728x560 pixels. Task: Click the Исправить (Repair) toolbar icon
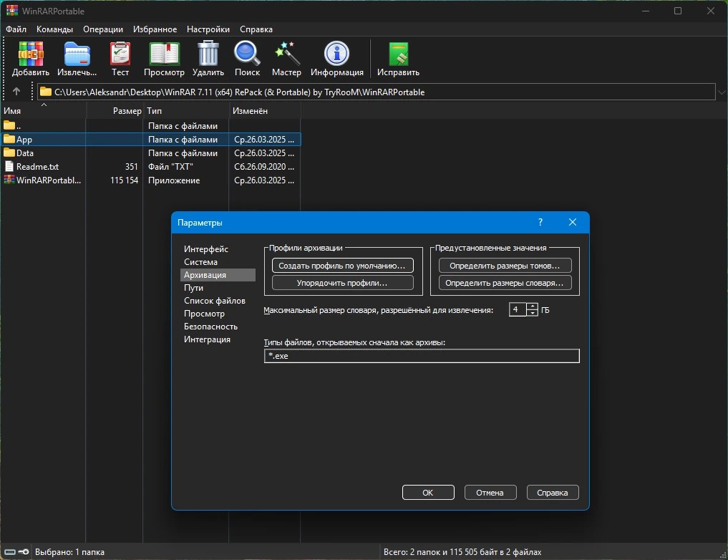(398, 54)
